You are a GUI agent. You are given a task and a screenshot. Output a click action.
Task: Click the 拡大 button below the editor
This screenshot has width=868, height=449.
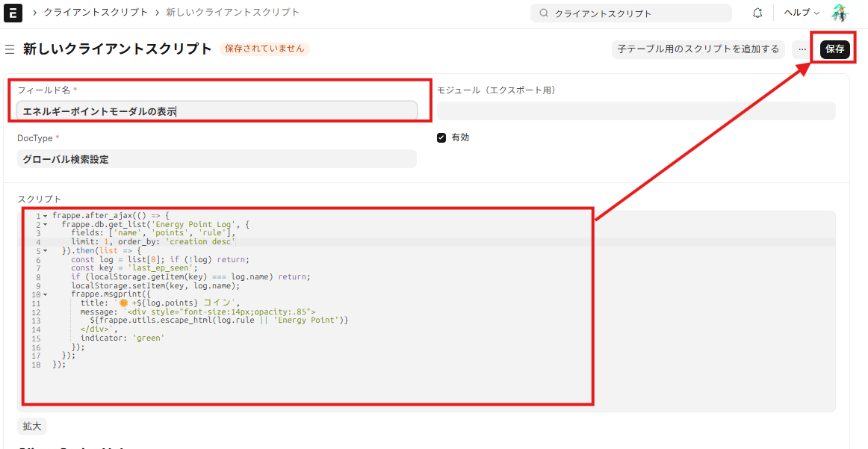(x=32, y=426)
